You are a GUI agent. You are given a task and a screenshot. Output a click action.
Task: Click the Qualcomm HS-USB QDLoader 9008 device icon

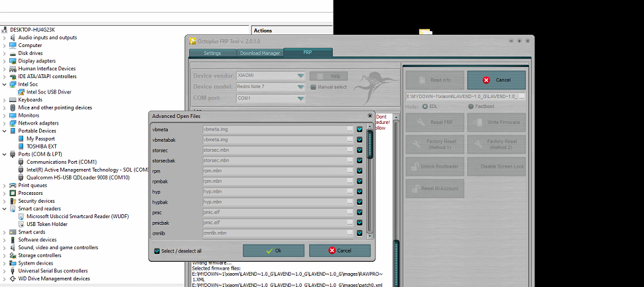tap(21, 178)
